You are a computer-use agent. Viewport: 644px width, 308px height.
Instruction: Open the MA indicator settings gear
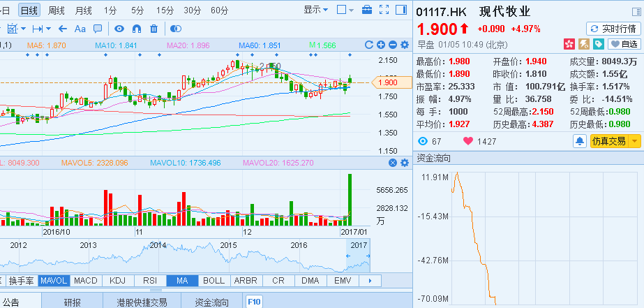coord(404,45)
